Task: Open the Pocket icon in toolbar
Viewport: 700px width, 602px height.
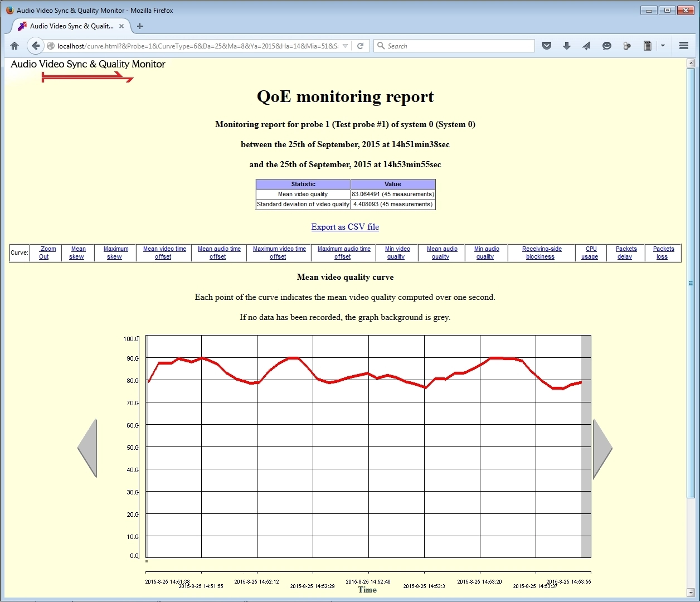Action: [x=547, y=46]
